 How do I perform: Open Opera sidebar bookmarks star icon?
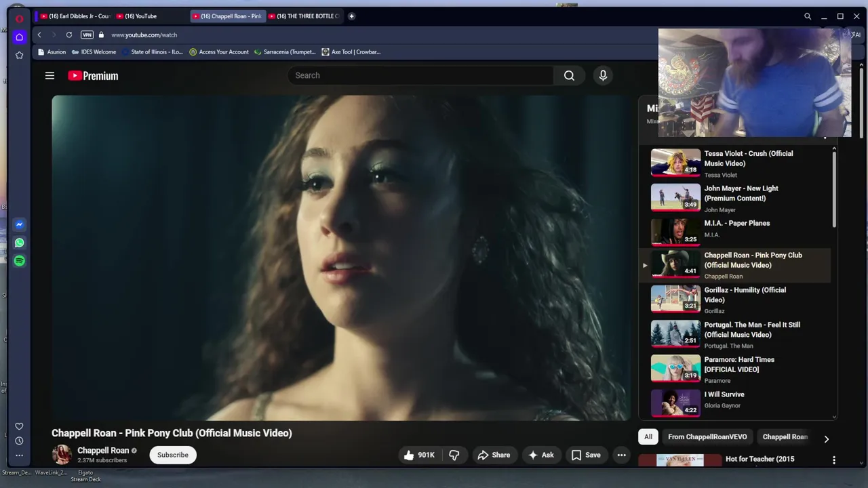coord(20,55)
